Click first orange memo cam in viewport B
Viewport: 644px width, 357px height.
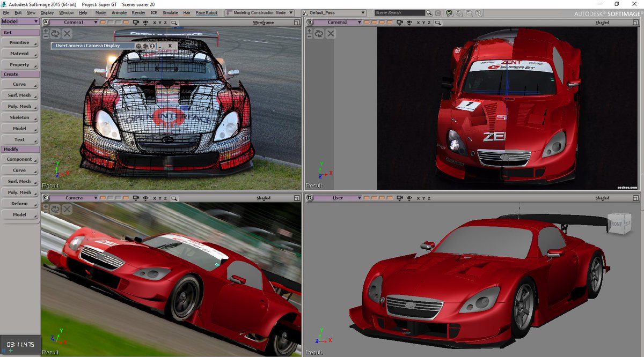coord(367,22)
